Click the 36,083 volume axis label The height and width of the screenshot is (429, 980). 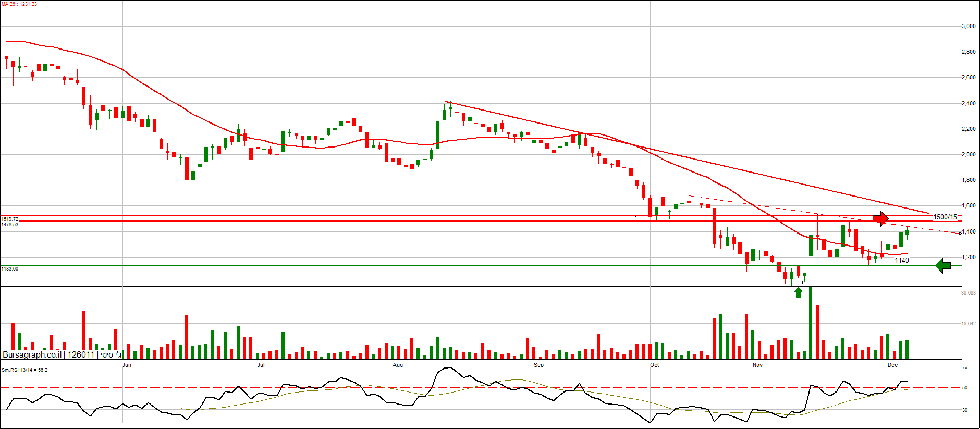pyautogui.click(x=968, y=293)
